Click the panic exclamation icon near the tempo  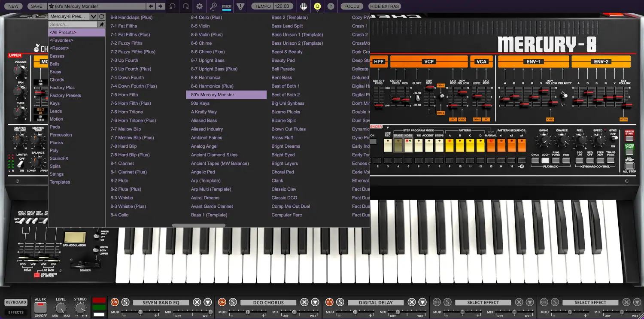(240, 6)
